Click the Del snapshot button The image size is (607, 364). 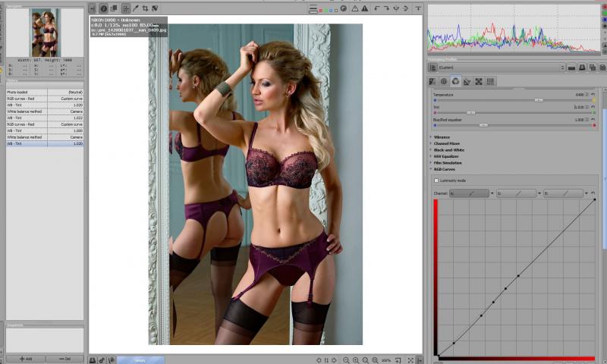point(64,359)
